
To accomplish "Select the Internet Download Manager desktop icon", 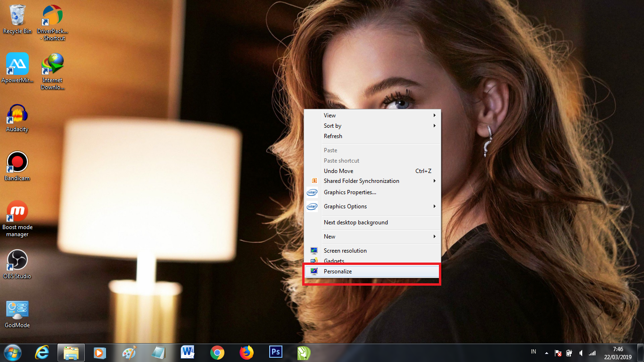I will [x=52, y=71].
